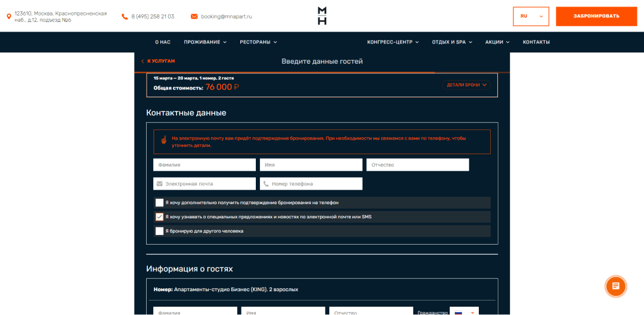Expand the Конгресс-центр menu
The height and width of the screenshot is (315, 644).
click(393, 42)
